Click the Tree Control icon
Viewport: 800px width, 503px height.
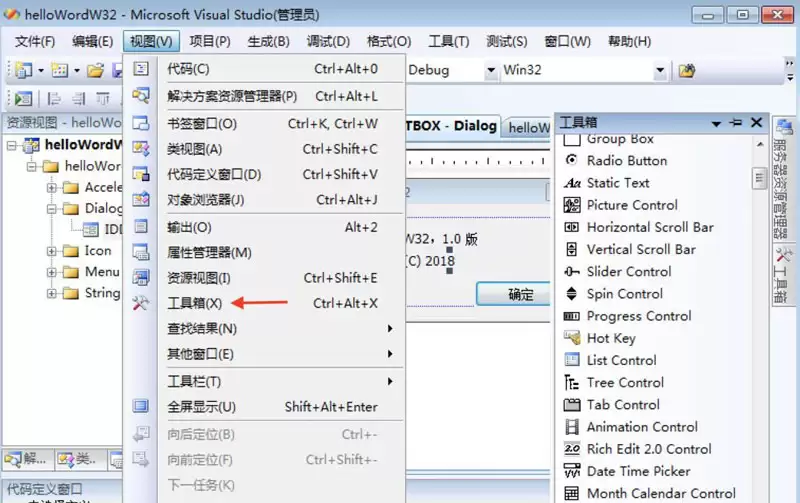[x=571, y=382]
